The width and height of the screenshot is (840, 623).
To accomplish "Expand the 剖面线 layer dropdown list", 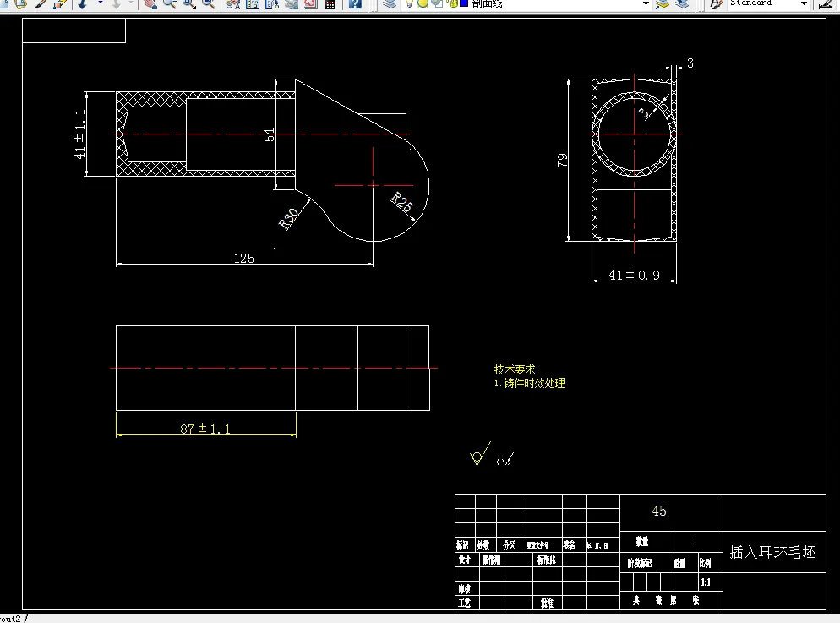I will pyautogui.click(x=646, y=3).
